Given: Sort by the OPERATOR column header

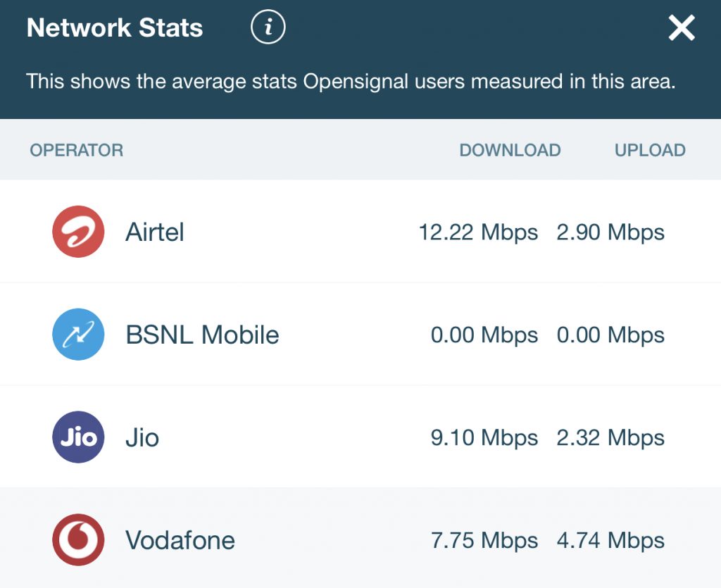Looking at the screenshot, I should tap(77, 150).
